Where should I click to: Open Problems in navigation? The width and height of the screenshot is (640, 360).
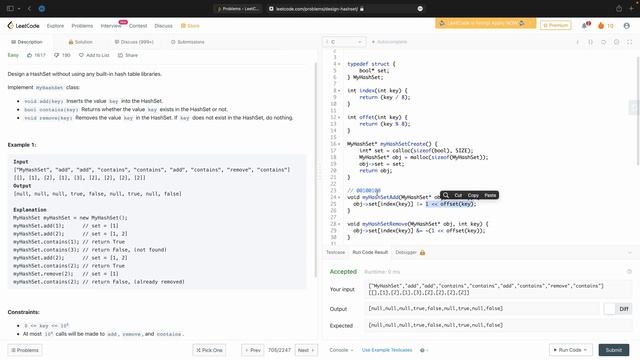(x=82, y=26)
